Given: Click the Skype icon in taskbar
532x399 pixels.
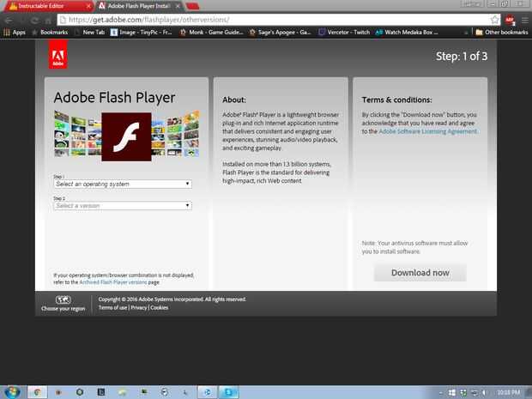Looking at the screenshot, I should tap(228, 392).
